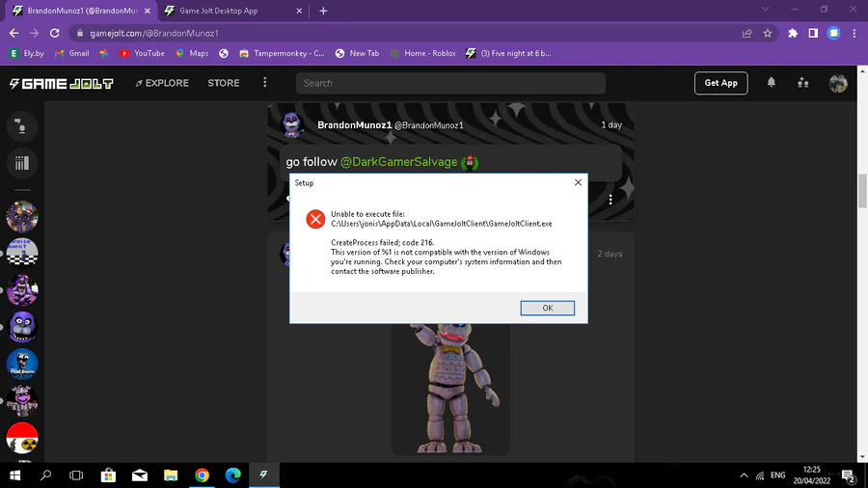The image size is (868, 488).
Task: Open the user avatar menu in Game Jolt header
Action: [x=837, y=83]
